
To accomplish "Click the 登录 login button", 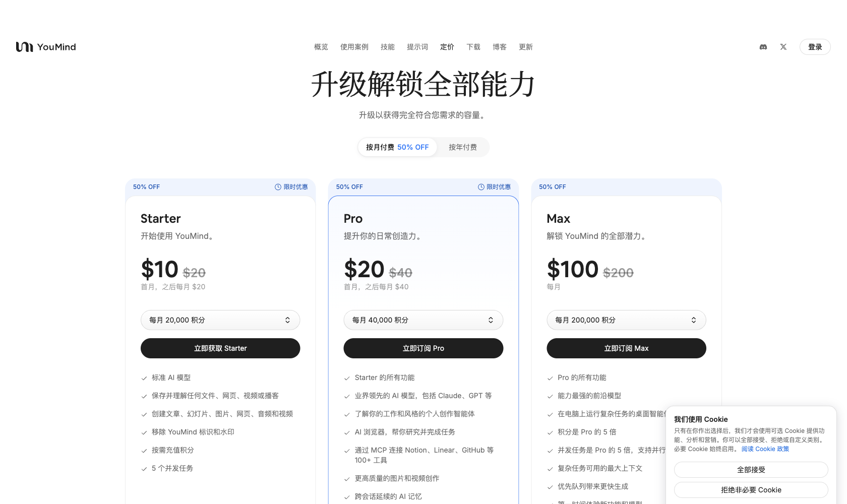I will click(815, 47).
